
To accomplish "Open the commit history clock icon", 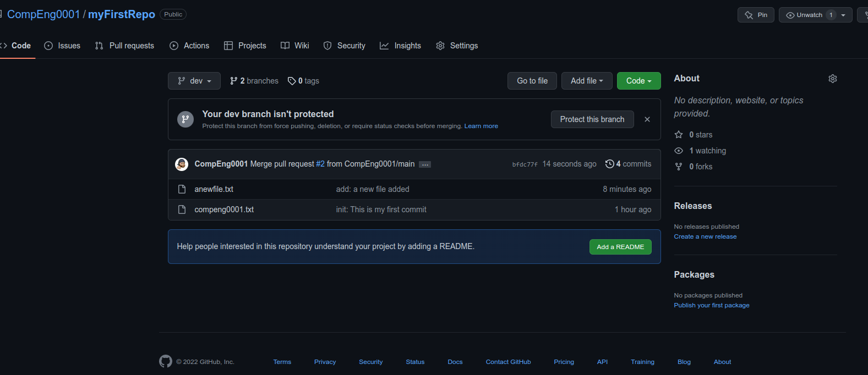I will click(609, 164).
